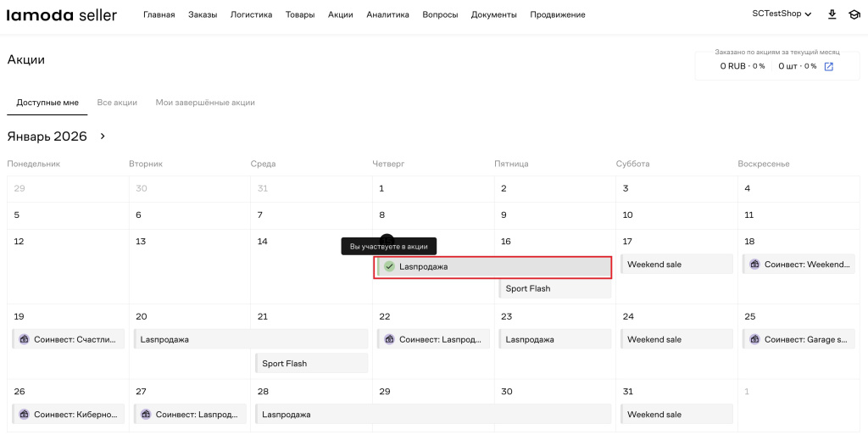Open the Sport Flash promo on January 16
This screenshot has height=446, width=868.
[554, 289]
